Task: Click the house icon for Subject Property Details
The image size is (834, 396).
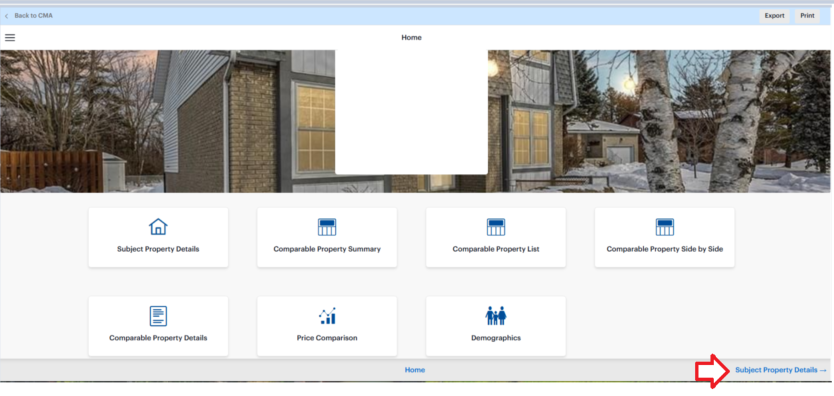Action: pyautogui.click(x=158, y=227)
